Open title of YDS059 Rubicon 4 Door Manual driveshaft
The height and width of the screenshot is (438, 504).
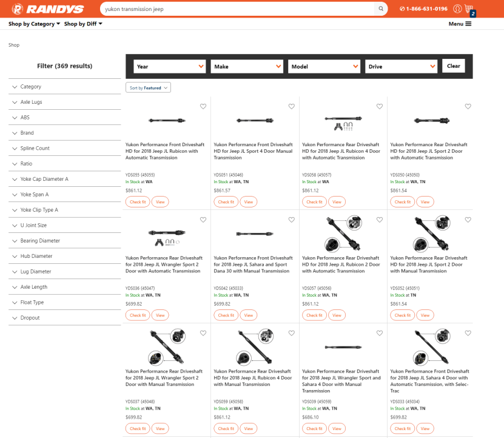click(x=253, y=378)
